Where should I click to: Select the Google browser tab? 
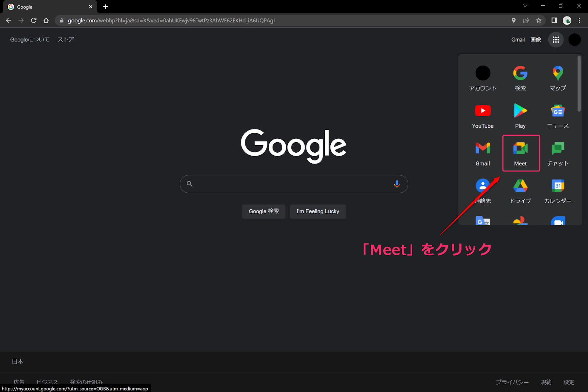point(50,7)
